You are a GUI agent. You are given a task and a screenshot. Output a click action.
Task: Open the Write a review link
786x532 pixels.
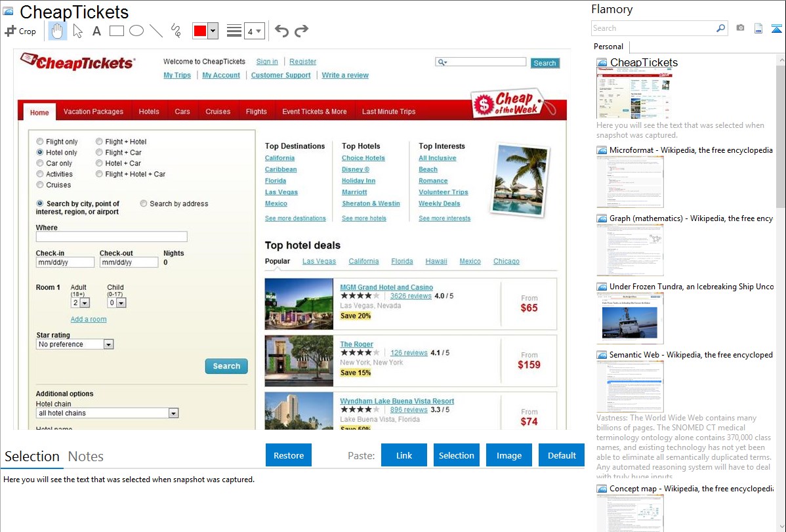[345, 75]
